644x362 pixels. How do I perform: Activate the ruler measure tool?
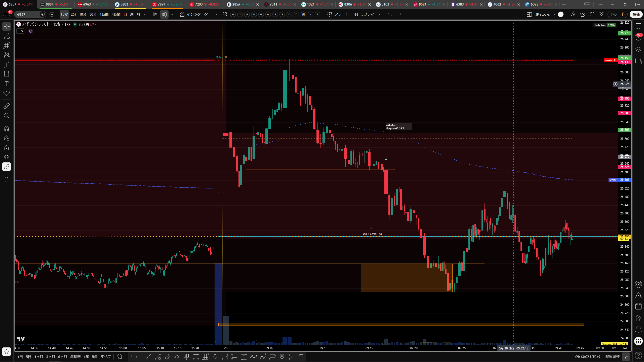click(7, 106)
